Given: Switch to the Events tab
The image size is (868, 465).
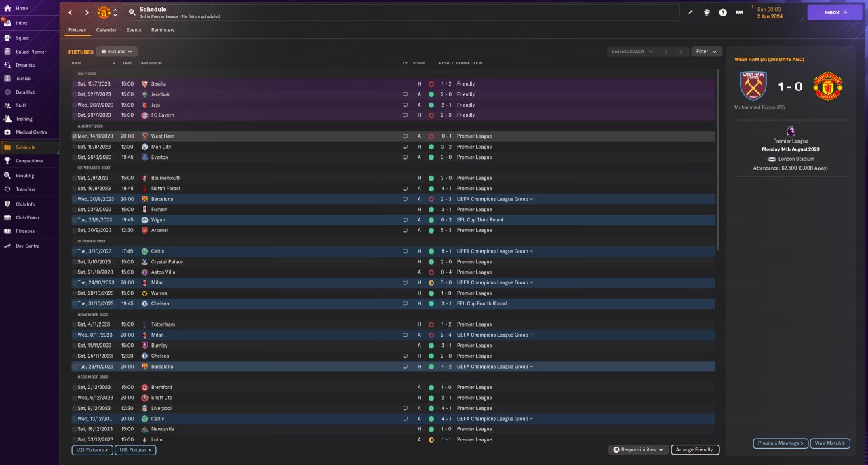Looking at the screenshot, I should [134, 30].
